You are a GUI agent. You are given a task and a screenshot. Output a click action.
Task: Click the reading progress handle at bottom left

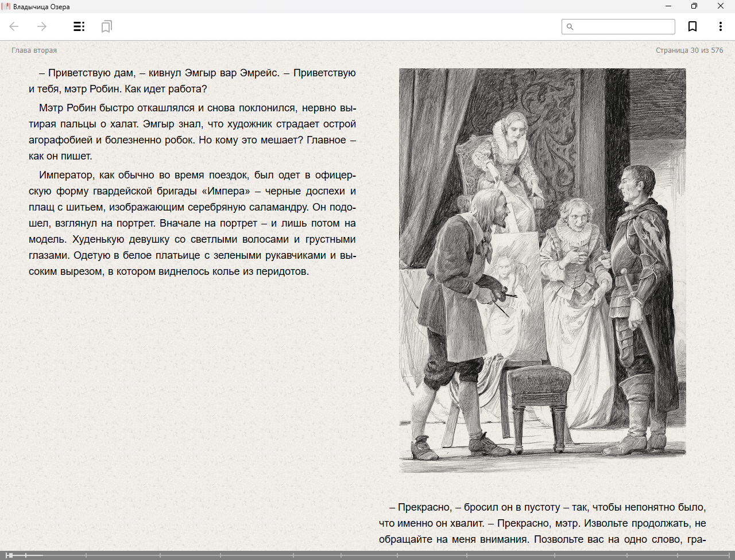coord(10,555)
